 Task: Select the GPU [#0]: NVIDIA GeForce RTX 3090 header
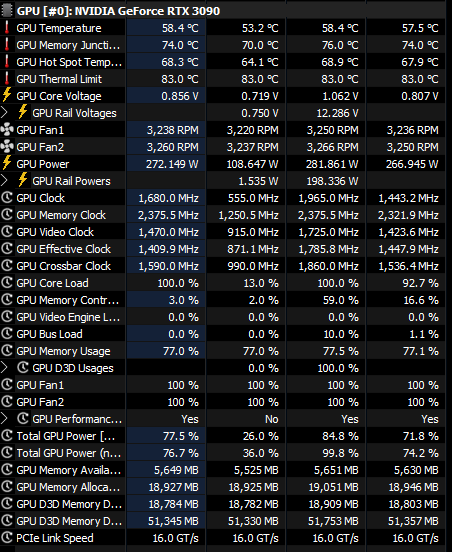[118, 11]
